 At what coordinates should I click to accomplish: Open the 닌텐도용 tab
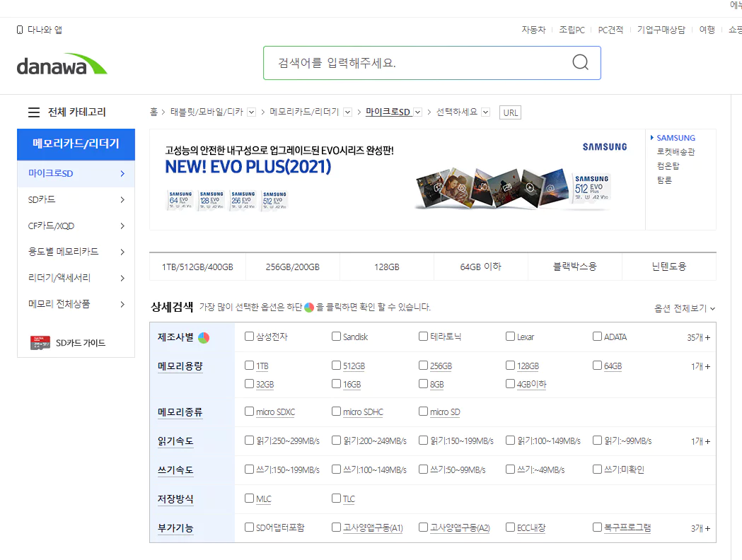pyautogui.click(x=669, y=267)
